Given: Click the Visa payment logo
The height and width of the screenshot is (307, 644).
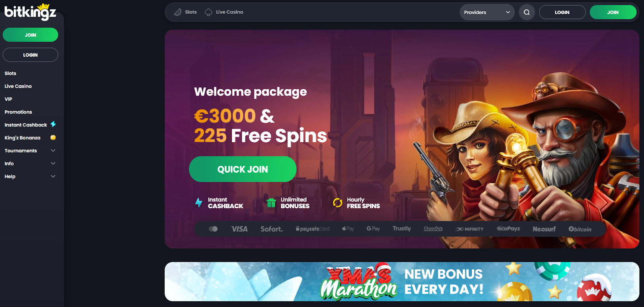Looking at the screenshot, I should [239, 229].
